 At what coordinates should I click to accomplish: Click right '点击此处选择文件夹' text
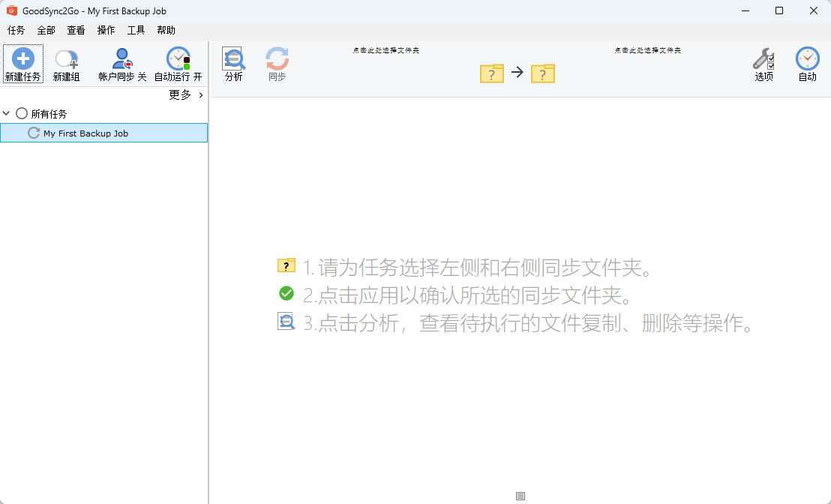(x=648, y=50)
